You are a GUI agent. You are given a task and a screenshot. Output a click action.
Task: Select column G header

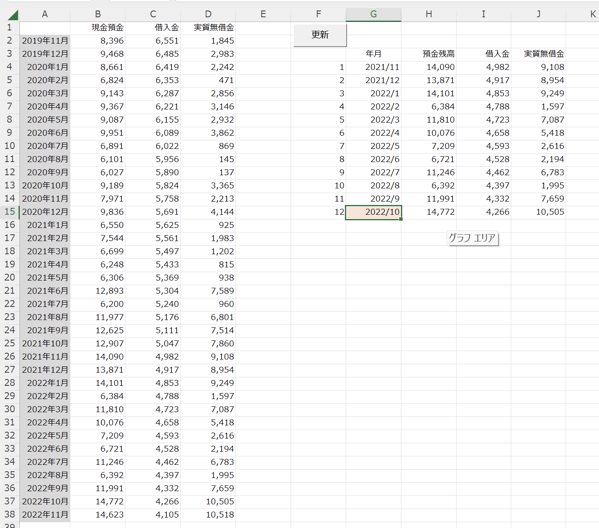coord(373,14)
